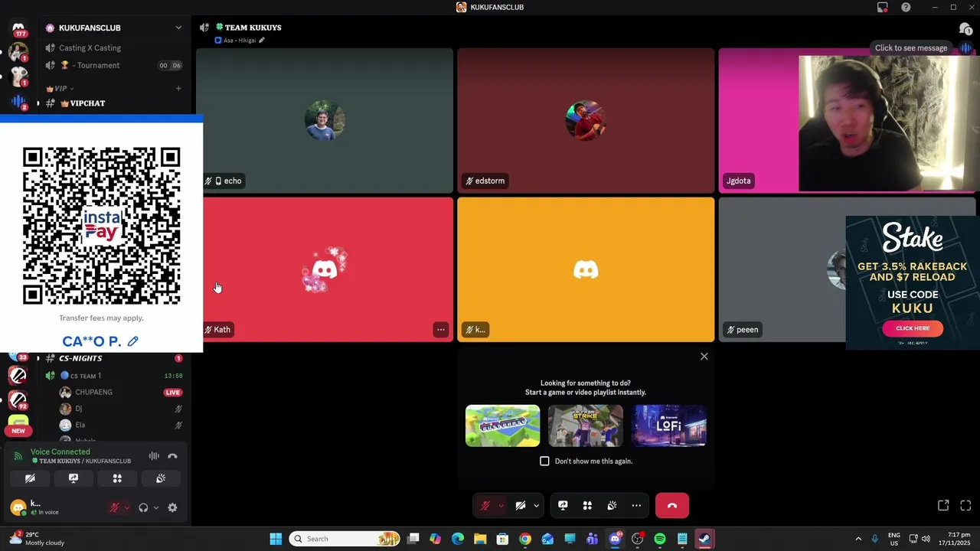Screen dimensions: 980x551
Task: Start the first colorful game activity
Action: tap(502, 425)
